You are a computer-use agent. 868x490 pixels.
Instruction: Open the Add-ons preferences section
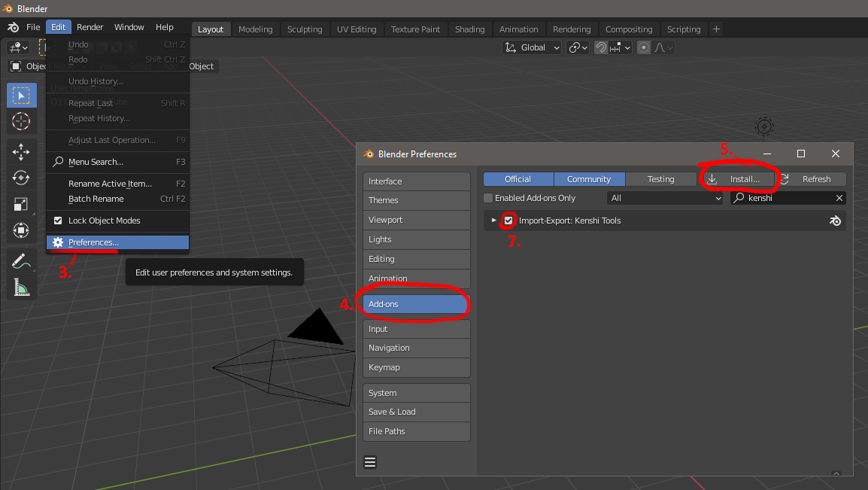416,304
